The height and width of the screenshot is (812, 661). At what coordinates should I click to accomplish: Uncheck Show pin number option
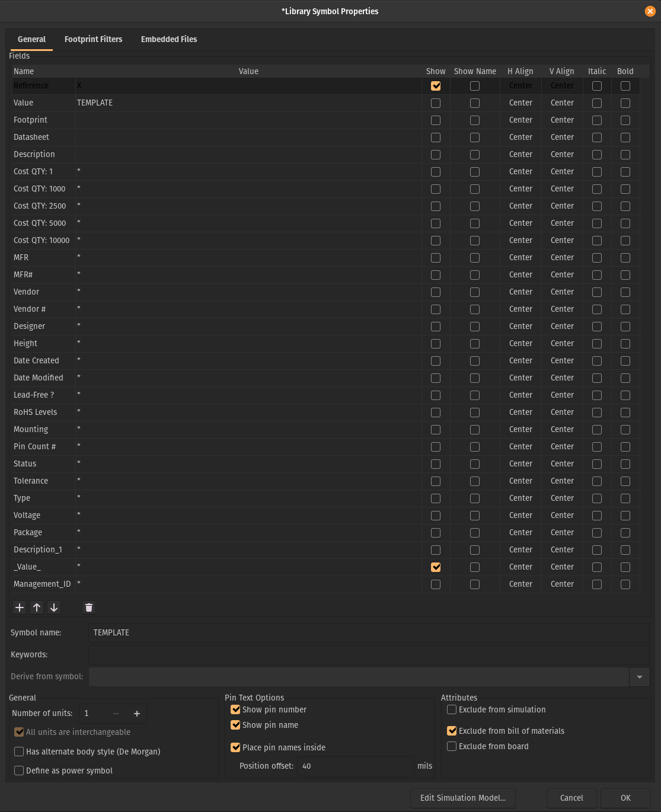(235, 709)
